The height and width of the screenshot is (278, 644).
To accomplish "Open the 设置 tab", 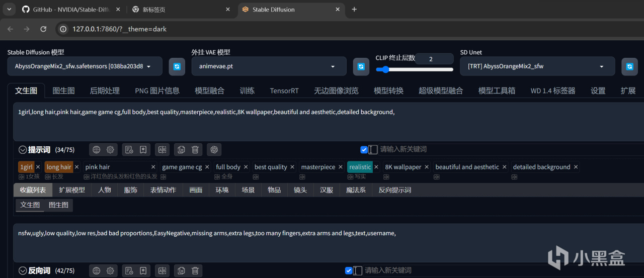I will (x=598, y=90).
